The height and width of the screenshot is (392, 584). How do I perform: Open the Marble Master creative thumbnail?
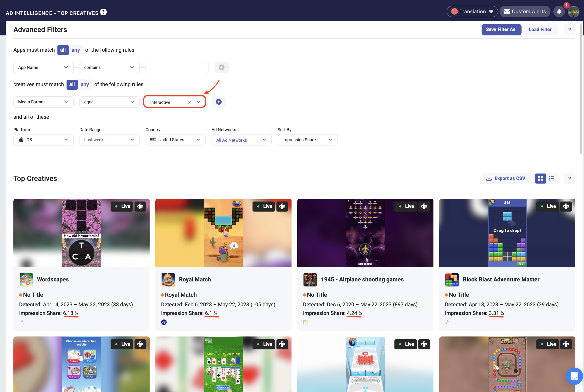507,364
